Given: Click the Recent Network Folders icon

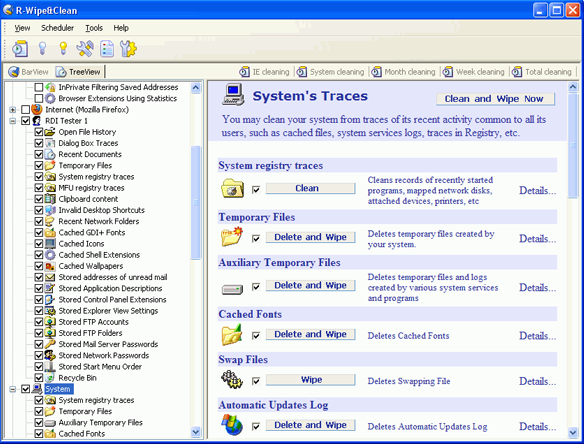Looking at the screenshot, I should [x=50, y=221].
